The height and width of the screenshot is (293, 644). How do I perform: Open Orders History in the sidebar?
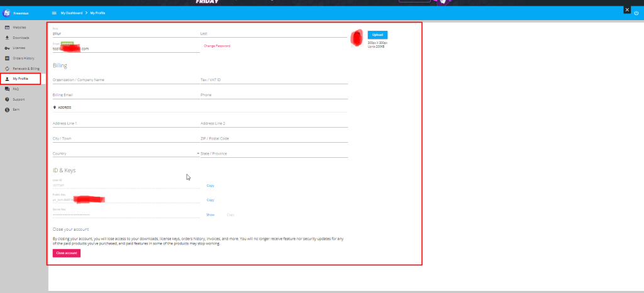[x=23, y=58]
